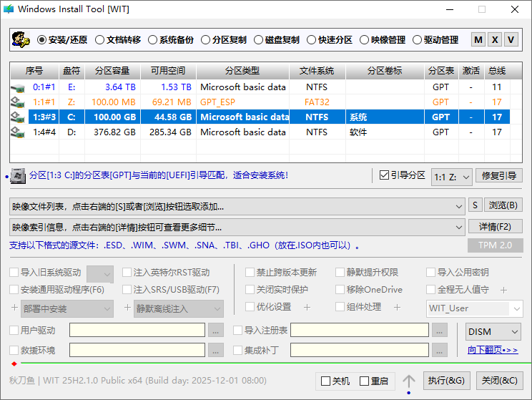Click the M button in toolbar

pos(478,40)
